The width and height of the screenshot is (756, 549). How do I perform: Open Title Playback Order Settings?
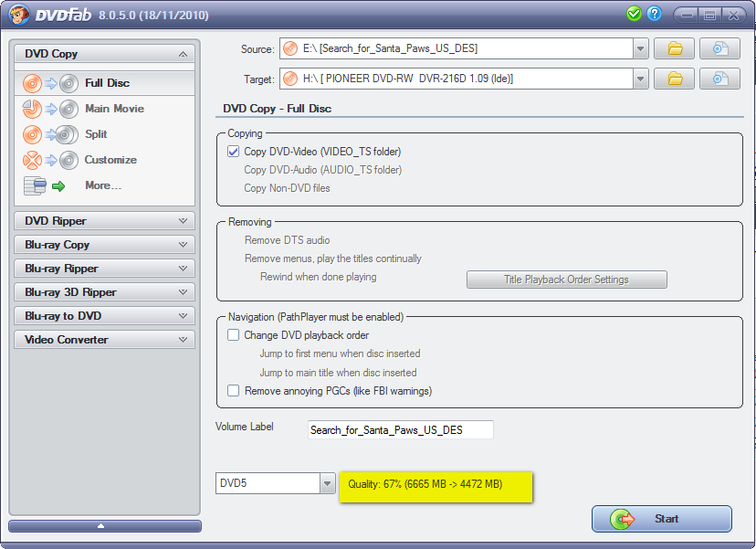tap(566, 280)
